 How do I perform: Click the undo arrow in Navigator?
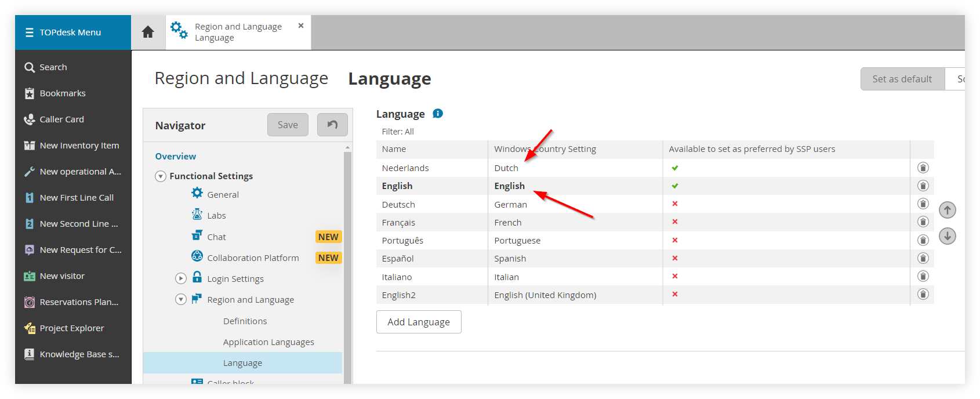332,125
